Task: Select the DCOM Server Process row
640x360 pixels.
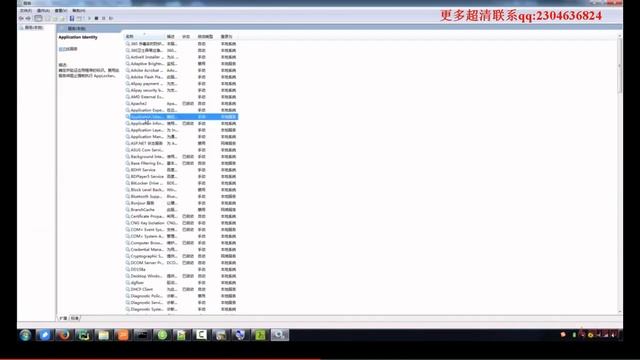Action: pos(181,262)
